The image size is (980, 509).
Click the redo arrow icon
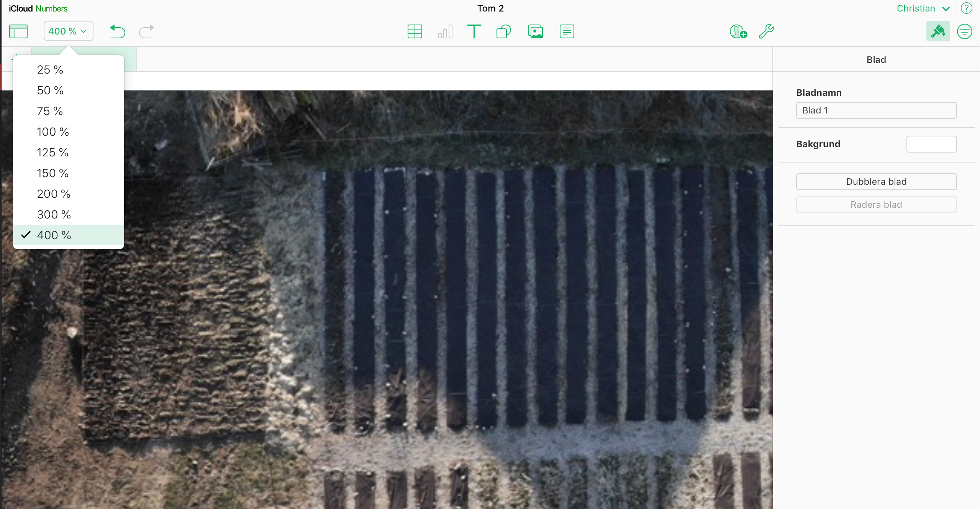pyautogui.click(x=146, y=31)
